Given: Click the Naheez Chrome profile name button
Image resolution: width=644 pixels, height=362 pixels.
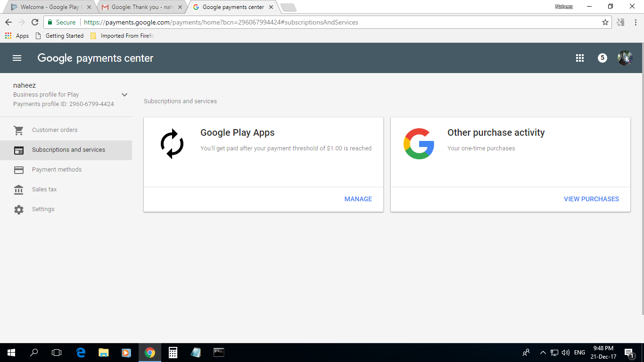Looking at the screenshot, I should pos(564,7).
